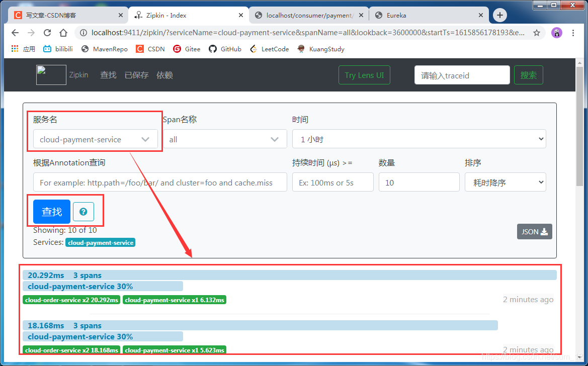The height and width of the screenshot is (366, 588).
Task: Click the cloud-payment-service x1 6.132ms tag
Action: click(175, 300)
